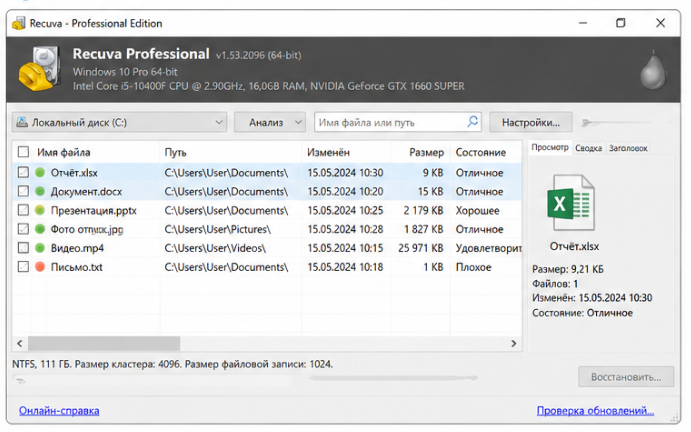This screenshot has width=691, height=432.
Task: Click the Восстановить recover button
Action: pos(626,377)
